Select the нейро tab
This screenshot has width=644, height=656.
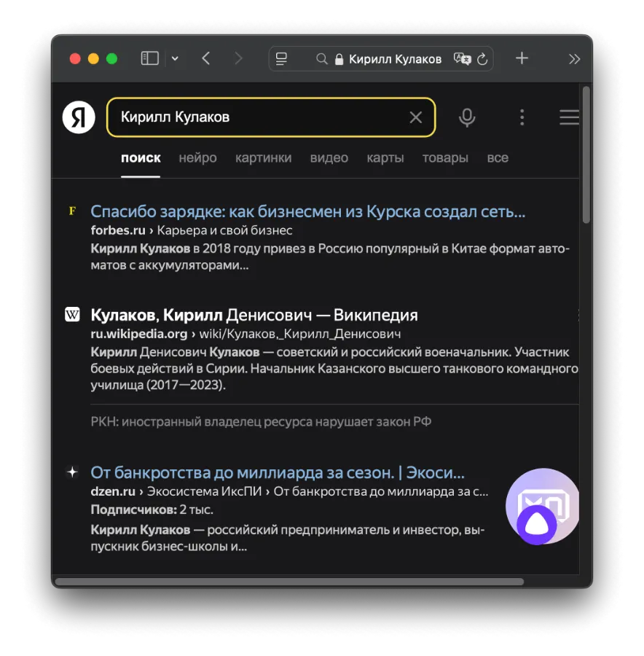(197, 157)
